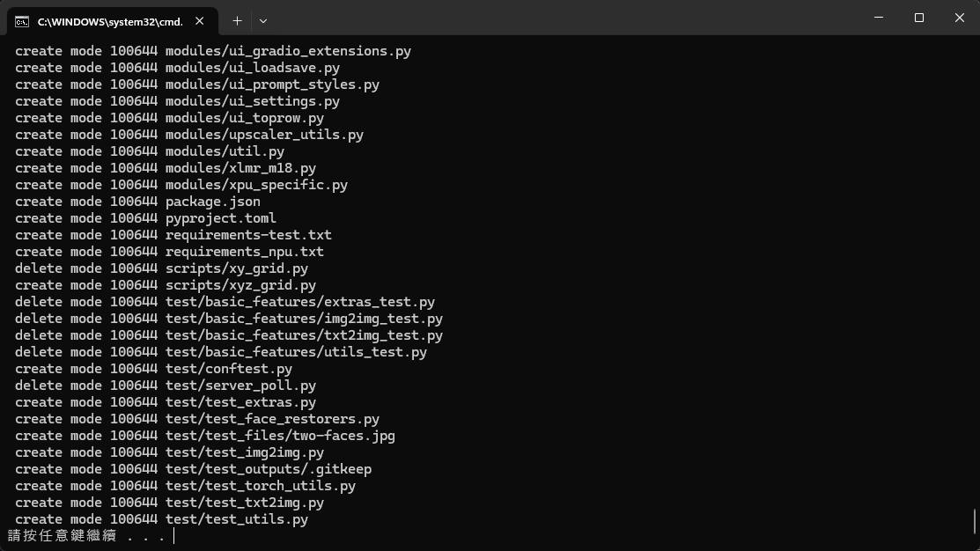Click the empty title bar area
The image size is (980, 551).
pos(564,19)
